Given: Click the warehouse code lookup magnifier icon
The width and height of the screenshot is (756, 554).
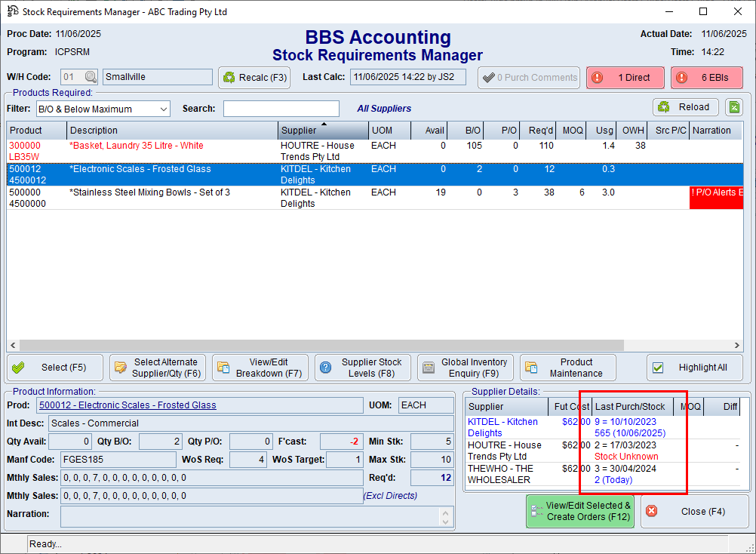Looking at the screenshot, I should [x=91, y=77].
